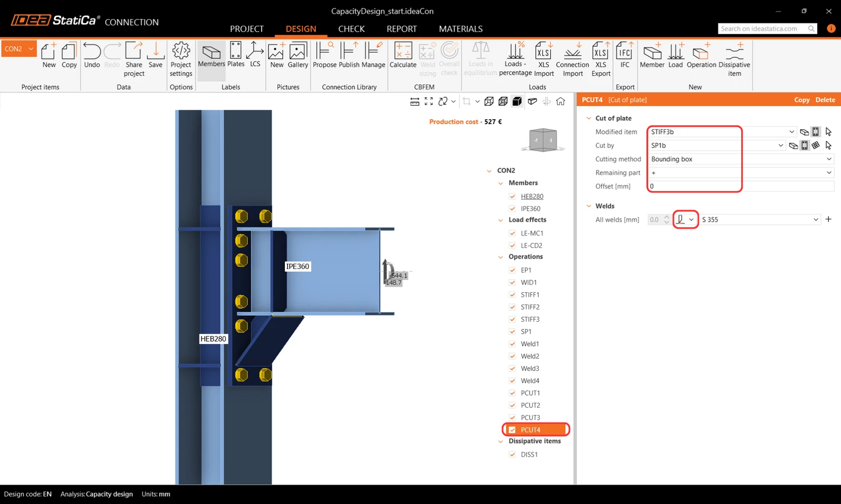
Task: Click Publish in Connection Library
Action: [349, 55]
